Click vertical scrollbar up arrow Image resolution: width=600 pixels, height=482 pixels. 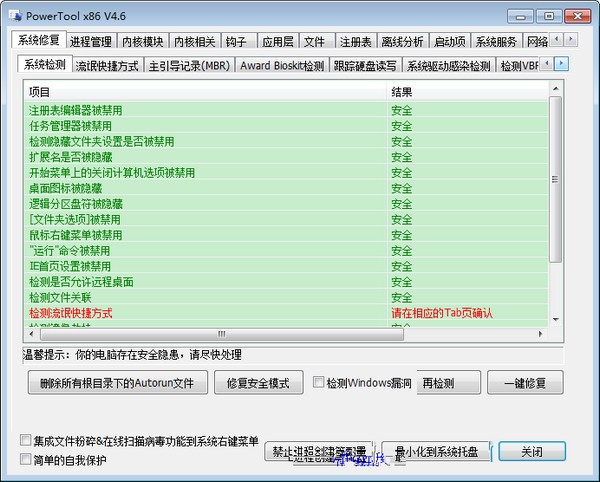[556, 89]
